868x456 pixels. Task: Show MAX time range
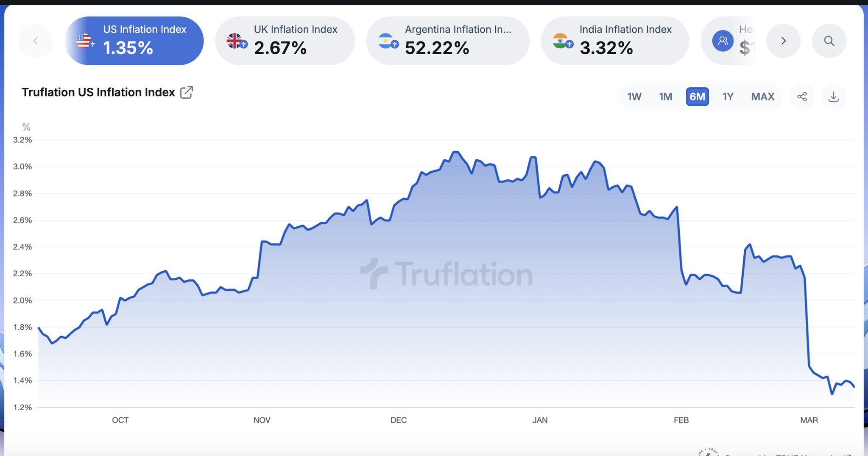pos(763,97)
